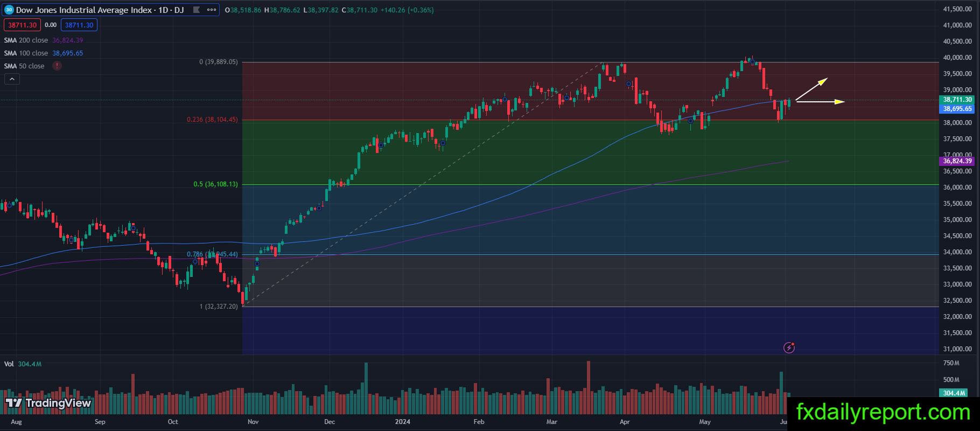
Task: Click the 500 M volume scale label
Action: pos(951,379)
